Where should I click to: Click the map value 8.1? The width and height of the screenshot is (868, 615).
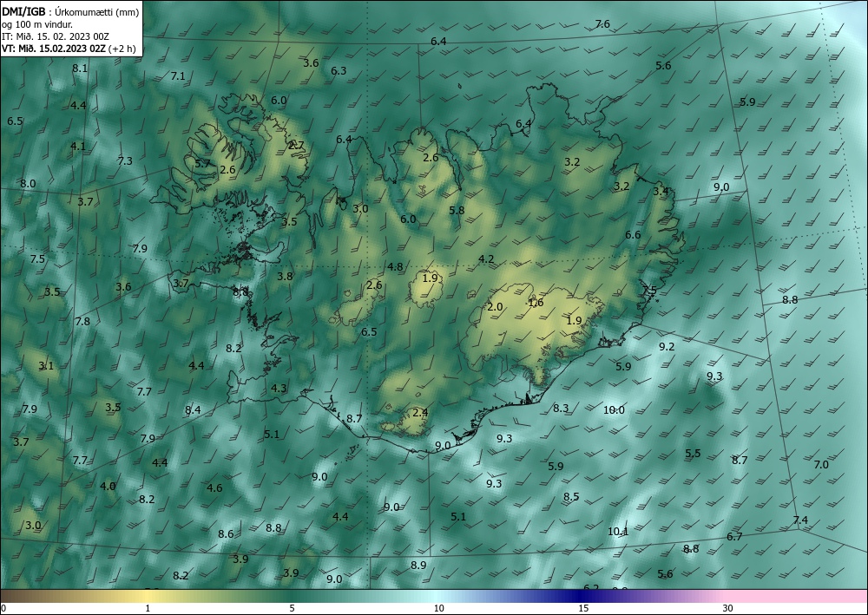point(80,69)
